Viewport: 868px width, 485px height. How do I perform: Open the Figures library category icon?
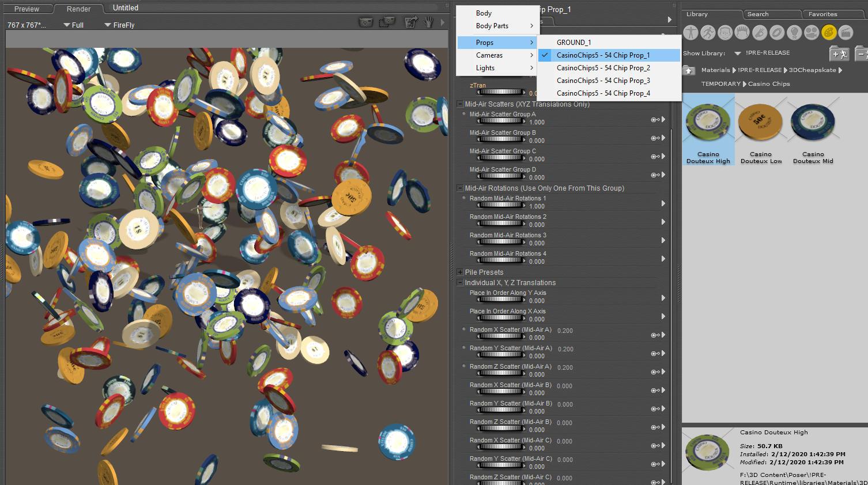click(690, 33)
